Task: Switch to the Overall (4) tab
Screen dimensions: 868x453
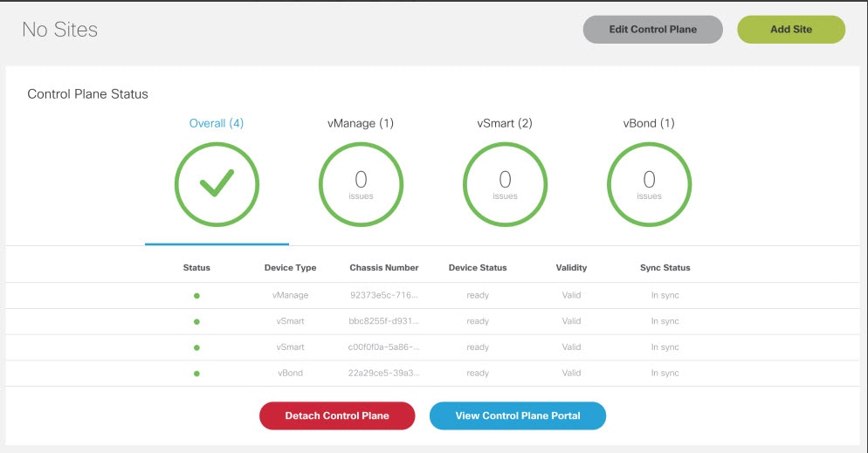Action: pos(217,123)
